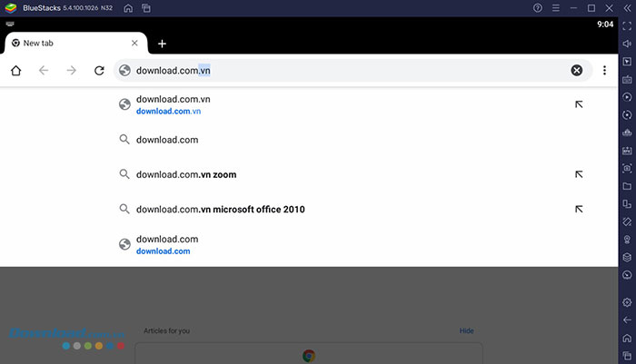The image size is (636, 364).
Task: Click the Chrome home icon
Action: [x=15, y=71]
